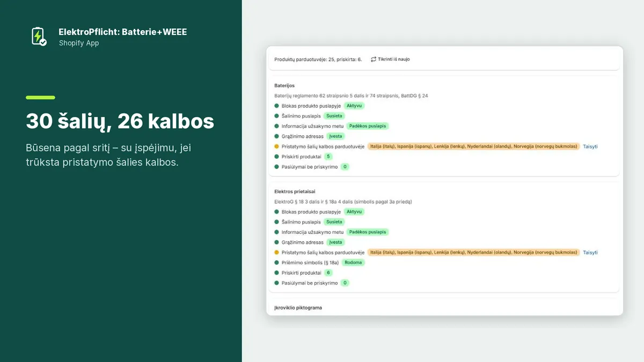Viewport: 644px width, 362px height.
Task: Click the yellow warning dot in Elektros prietaisai section
Action: click(x=277, y=253)
